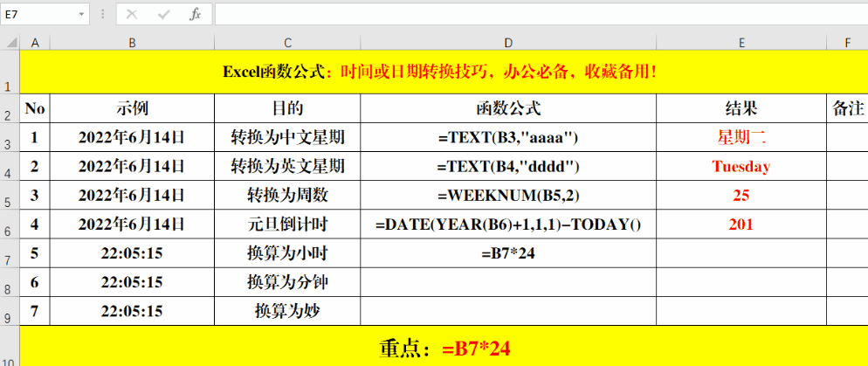Click the result cell 'Tuesday'
Screen dimensions: 868x366
[741, 166]
